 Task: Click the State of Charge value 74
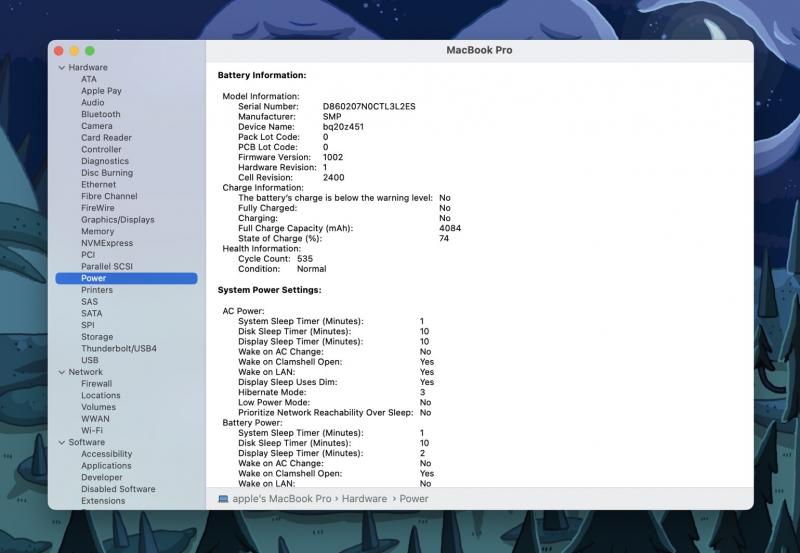pos(444,239)
